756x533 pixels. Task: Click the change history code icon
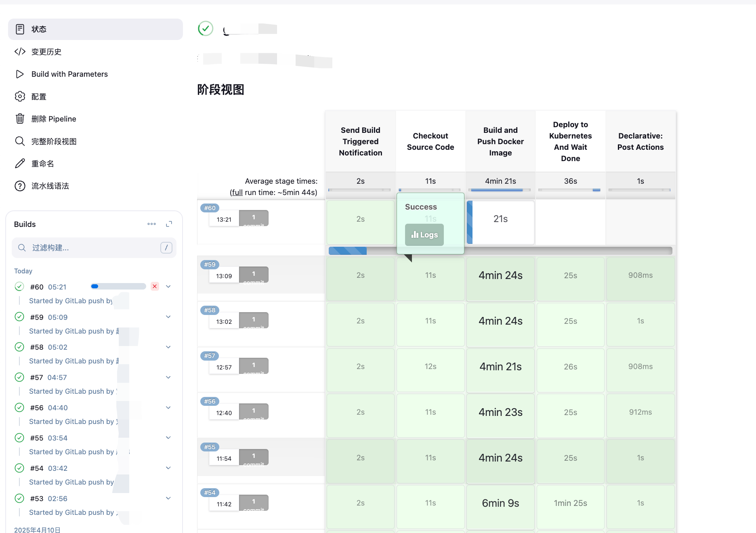20,52
